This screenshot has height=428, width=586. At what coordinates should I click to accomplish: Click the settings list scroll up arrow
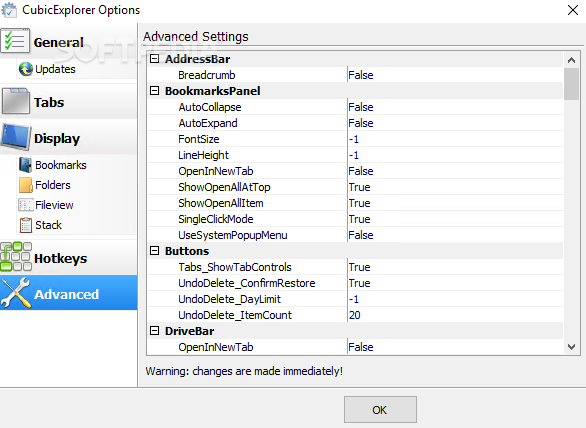571,60
